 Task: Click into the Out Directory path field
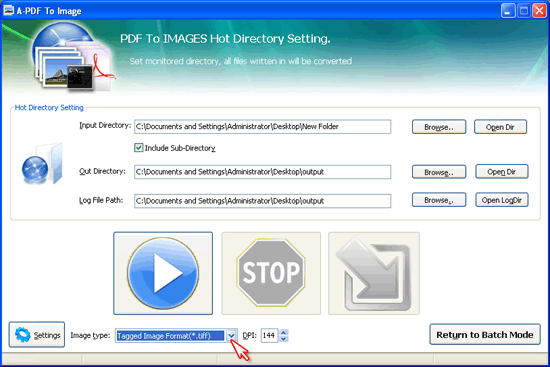262,172
